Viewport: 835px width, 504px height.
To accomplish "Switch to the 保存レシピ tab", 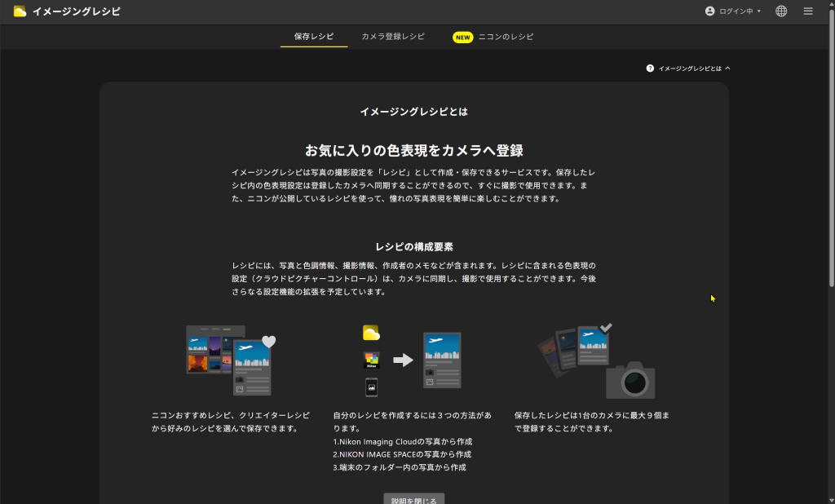I will 314,37.
